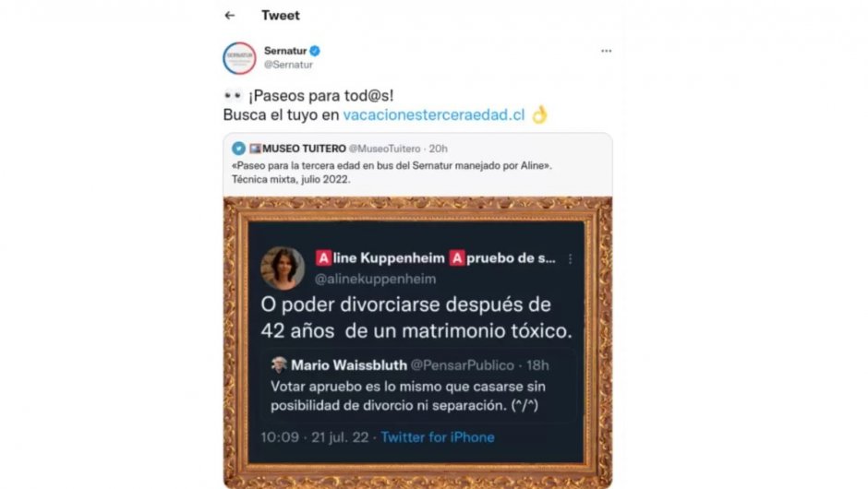Go back using the left arrow
This screenshot has height=489, width=868.
click(x=230, y=16)
